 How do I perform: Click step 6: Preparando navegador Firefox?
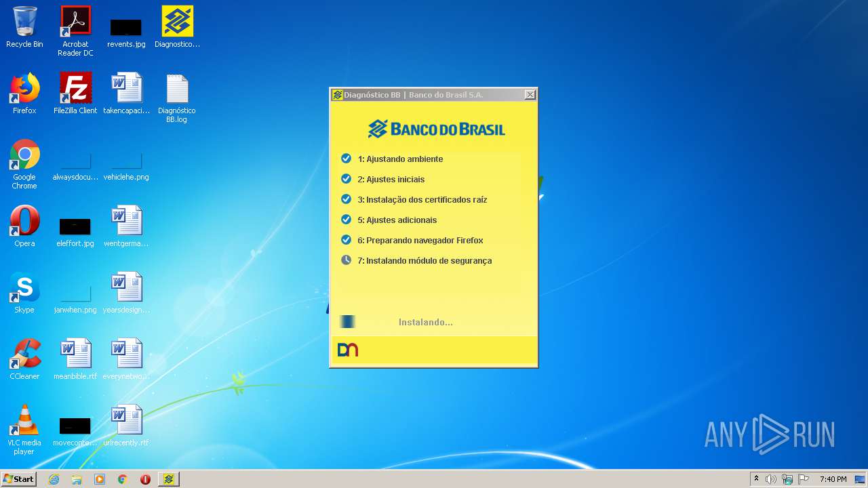pos(420,241)
